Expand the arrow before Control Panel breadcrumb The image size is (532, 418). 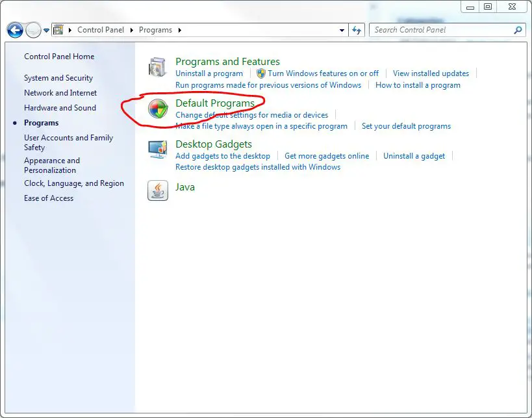[x=70, y=30]
